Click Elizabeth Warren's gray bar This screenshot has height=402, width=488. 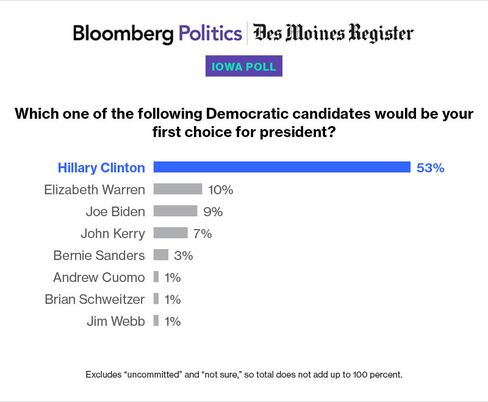[178, 189]
